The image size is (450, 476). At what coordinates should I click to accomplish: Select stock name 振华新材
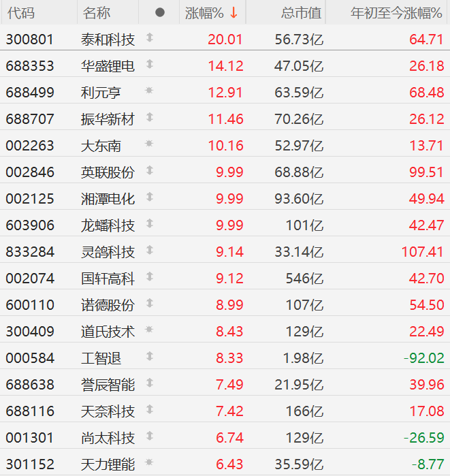tap(108, 119)
